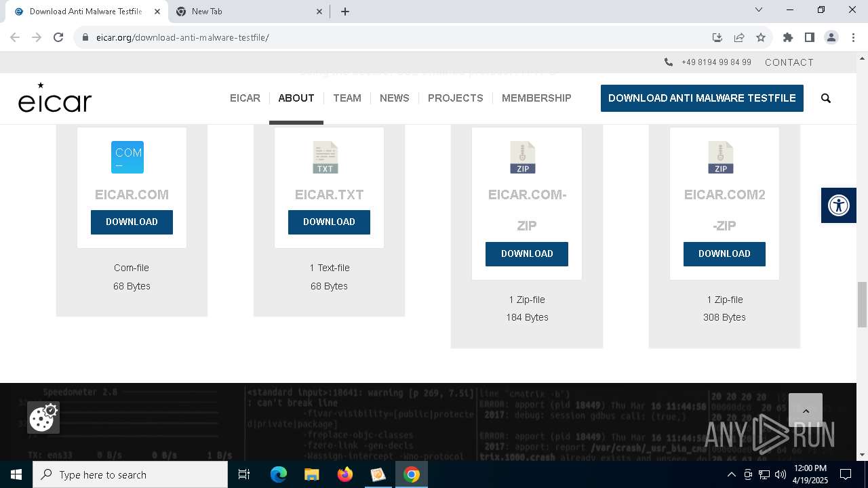The width and height of the screenshot is (868, 488).
Task: Close the New Tab tab
Action: (320, 12)
